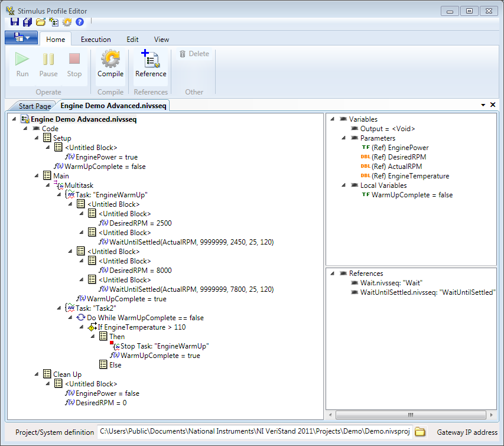
Task: Click the Save icon in quick access toolbar
Action: pos(15,22)
